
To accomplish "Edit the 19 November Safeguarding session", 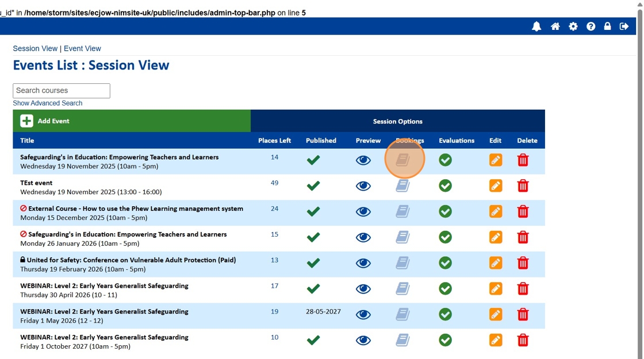I will point(496,160).
